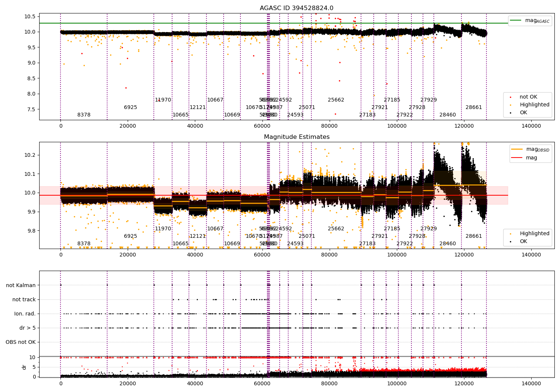Click the green mag AGASC legend line

pos(516,21)
